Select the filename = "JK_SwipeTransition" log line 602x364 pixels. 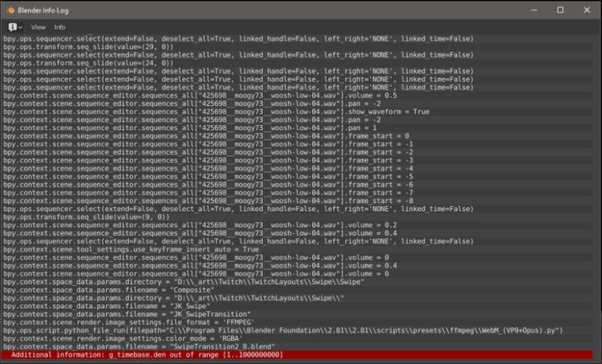[297, 314]
